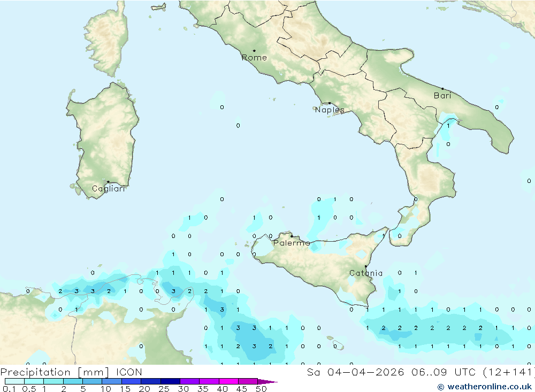Click the '(12+141)' forecast run text

click(x=509, y=372)
